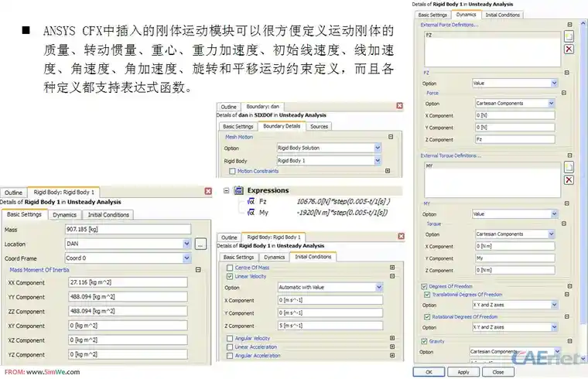Screen dimensions: 588x379
Task: Click Force Z Component field containing Fz
Action: pos(514,139)
